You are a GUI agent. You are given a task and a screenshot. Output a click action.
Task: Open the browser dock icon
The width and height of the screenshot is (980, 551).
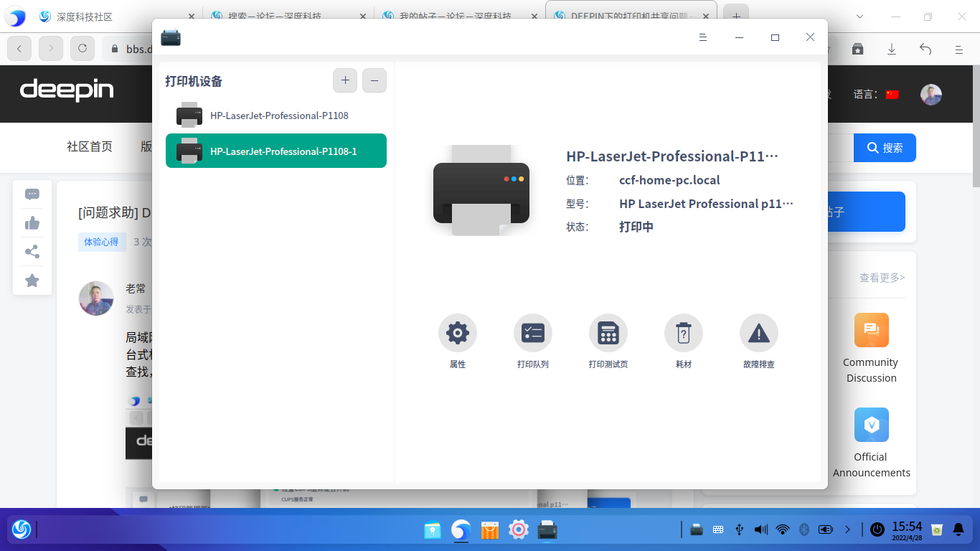click(x=461, y=530)
